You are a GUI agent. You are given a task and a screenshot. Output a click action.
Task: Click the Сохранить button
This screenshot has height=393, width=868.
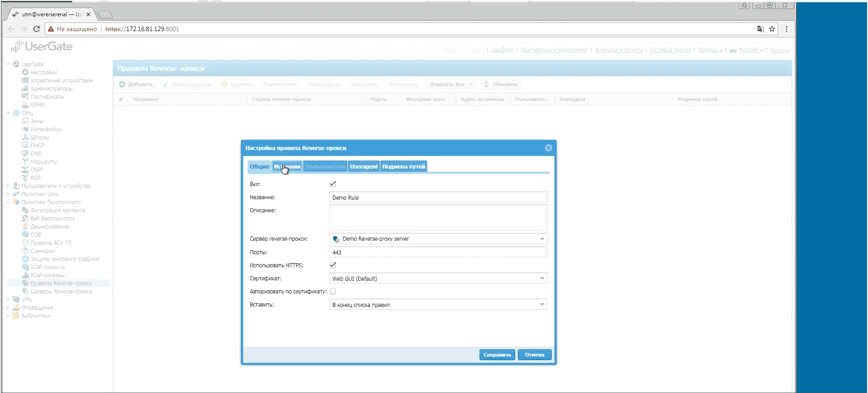[x=497, y=355]
